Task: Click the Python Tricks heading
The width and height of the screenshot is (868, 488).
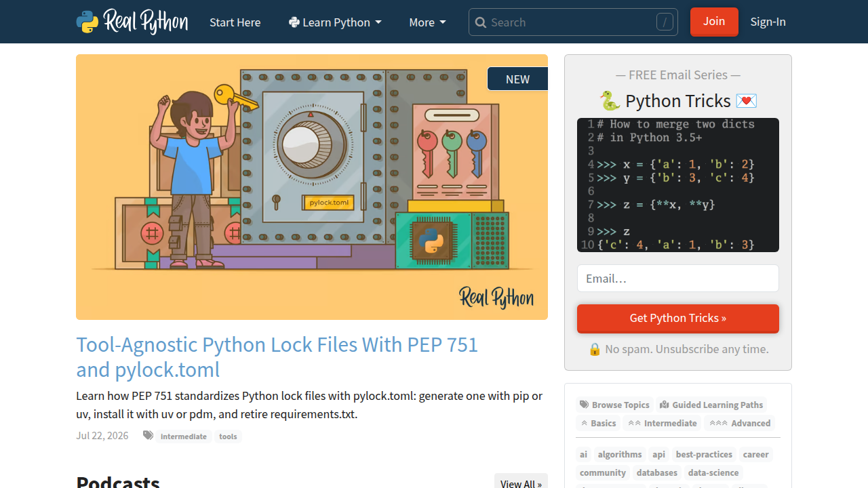Action: pyautogui.click(x=678, y=101)
